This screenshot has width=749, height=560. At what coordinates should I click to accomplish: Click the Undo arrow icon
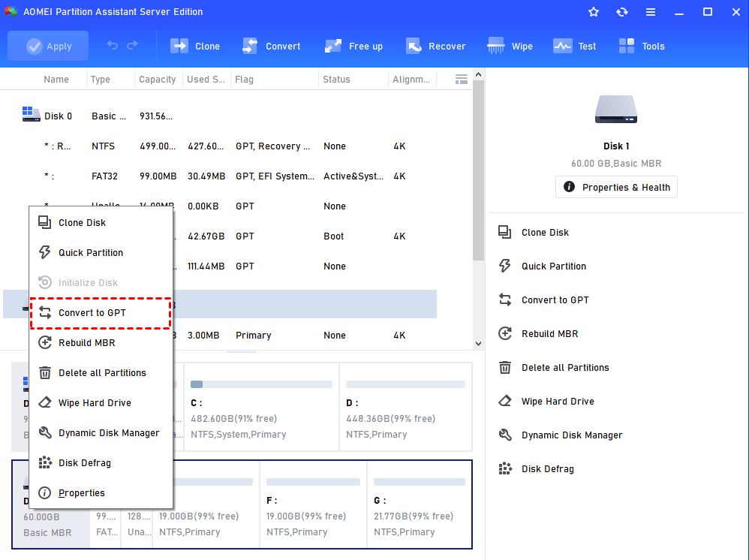pyautogui.click(x=113, y=45)
